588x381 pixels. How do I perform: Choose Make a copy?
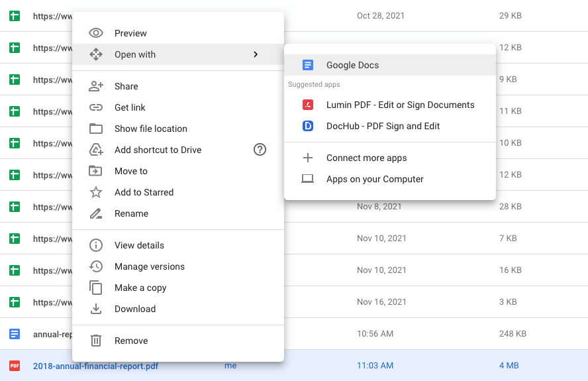pos(178,288)
